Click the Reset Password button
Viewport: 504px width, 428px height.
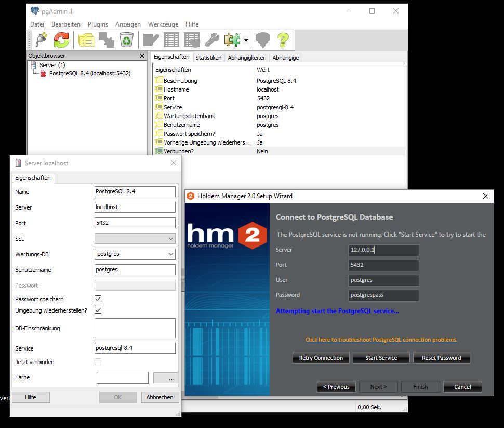point(441,358)
